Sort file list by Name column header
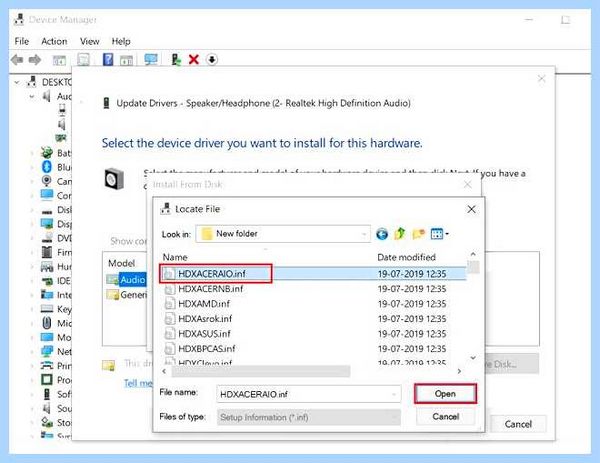The image size is (600, 463). click(175, 257)
